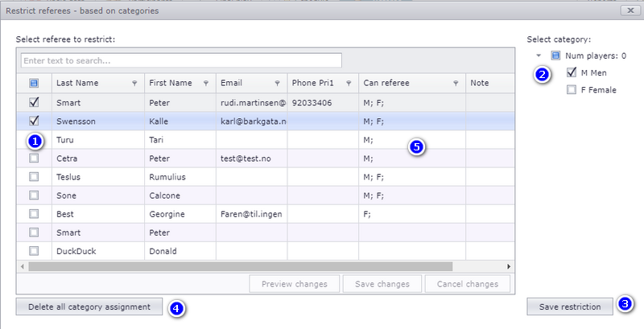
Task: Uncheck the Smart row with phone 92033406
Action: pos(34,102)
